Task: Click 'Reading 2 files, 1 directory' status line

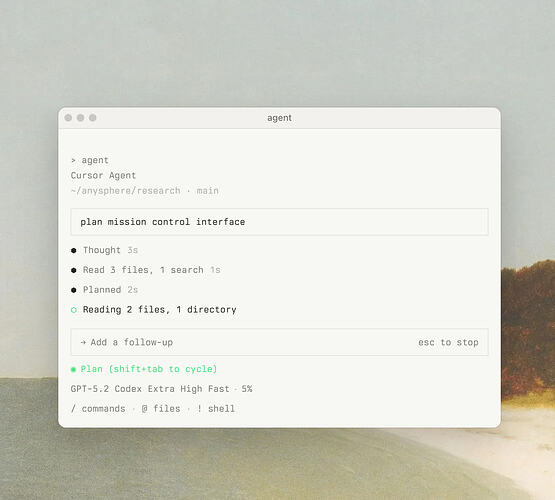Action: 159,310
